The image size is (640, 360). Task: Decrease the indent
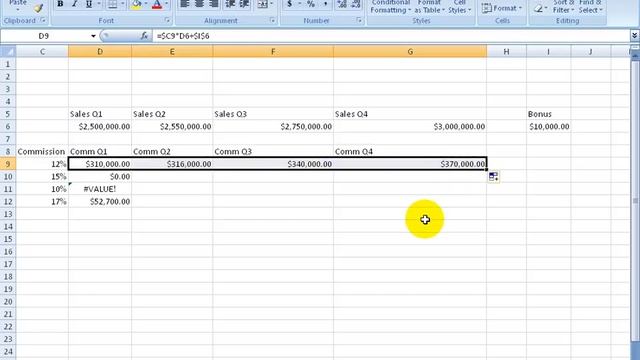pos(230,4)
